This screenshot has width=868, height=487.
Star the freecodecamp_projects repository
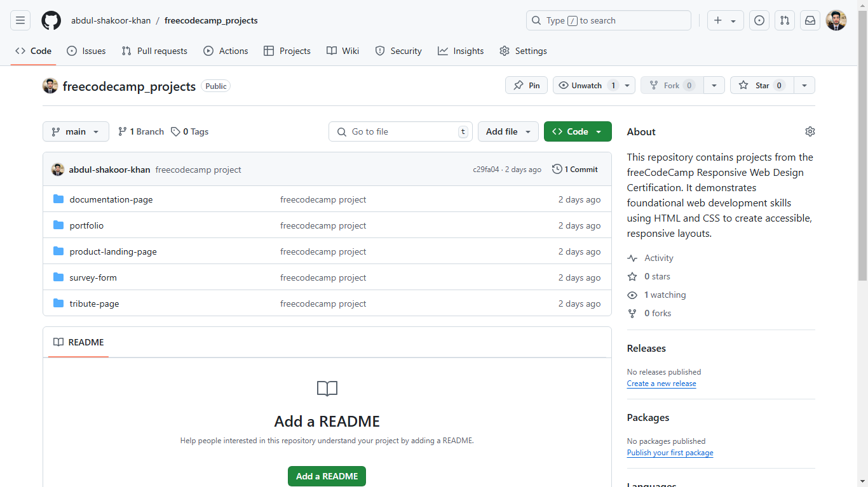tap(762, 86)
